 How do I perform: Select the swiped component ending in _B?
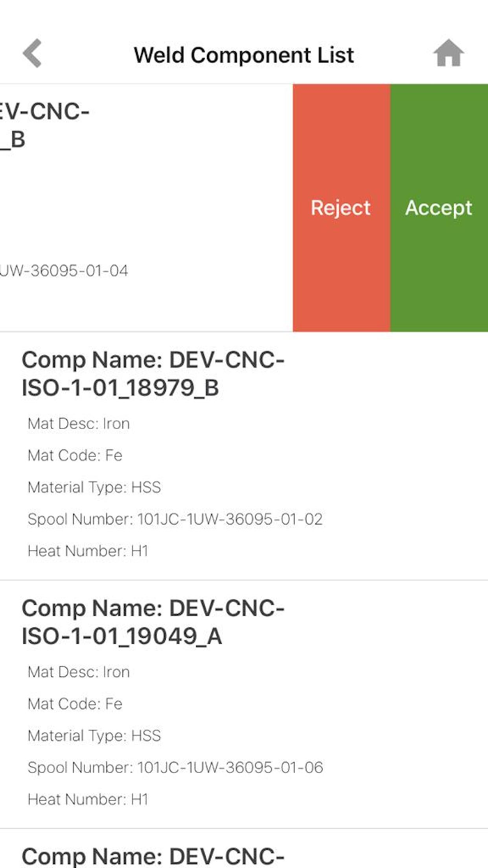pyautogui.click(x=45, y=126)
